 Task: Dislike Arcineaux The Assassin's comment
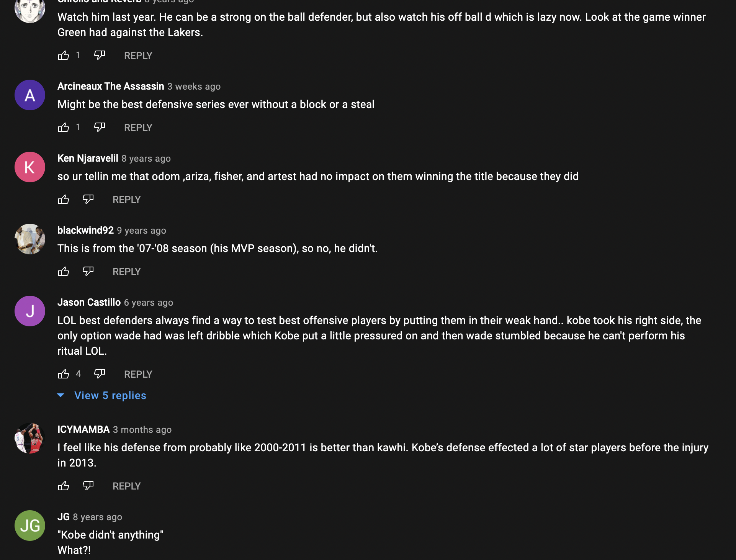coord(100,128)
